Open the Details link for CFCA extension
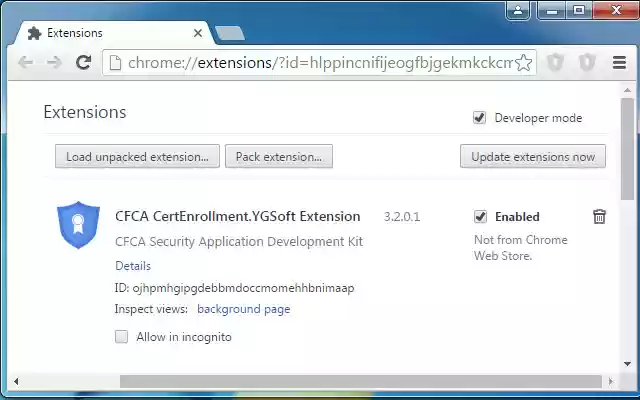The width and height of the screenshot is (640, 400). click(133, 266)
